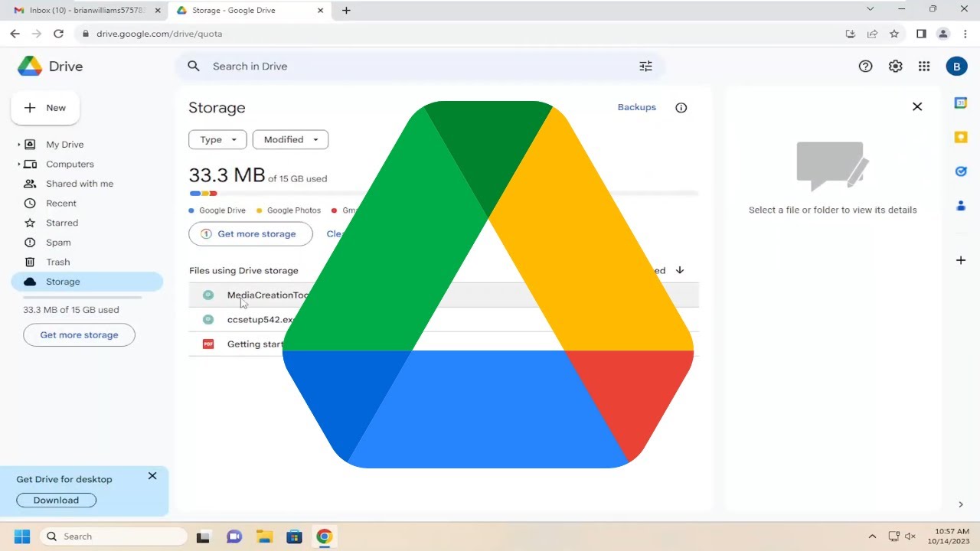Go to My Drive in the sidebar
This screenshot has height=551, width=980.
coord(64,145)
